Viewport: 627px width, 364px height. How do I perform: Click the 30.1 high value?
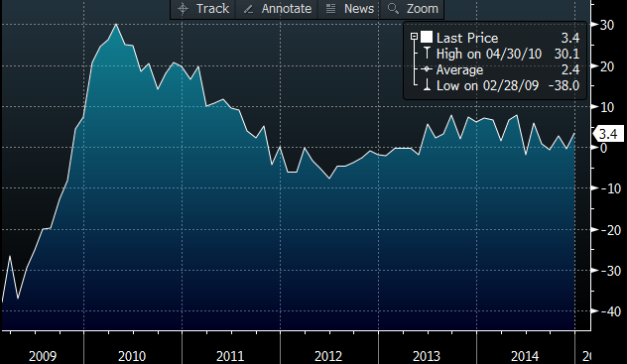[566, 54]
